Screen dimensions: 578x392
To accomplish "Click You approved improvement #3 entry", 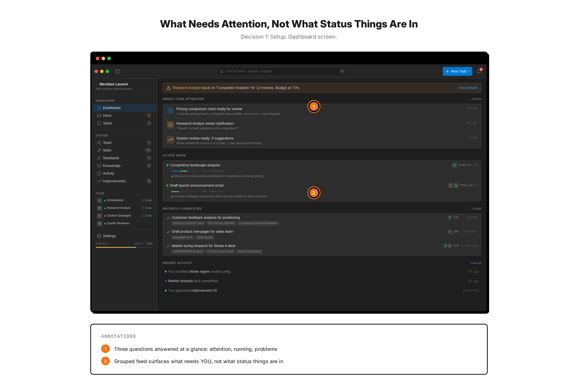I will pos(322,291).
